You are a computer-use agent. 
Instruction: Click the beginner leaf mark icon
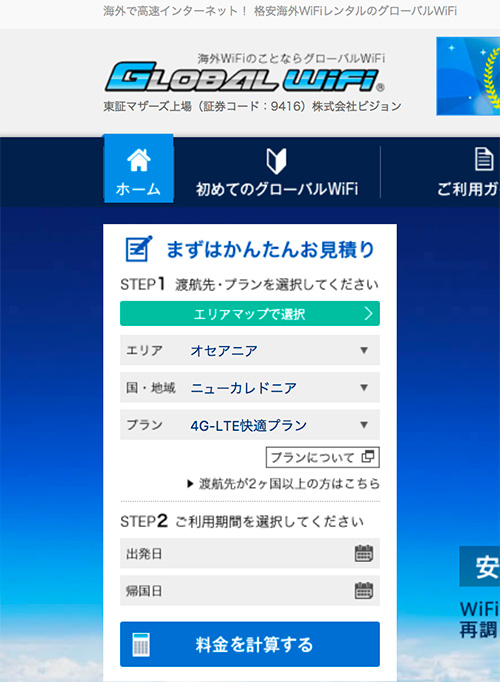277,160
